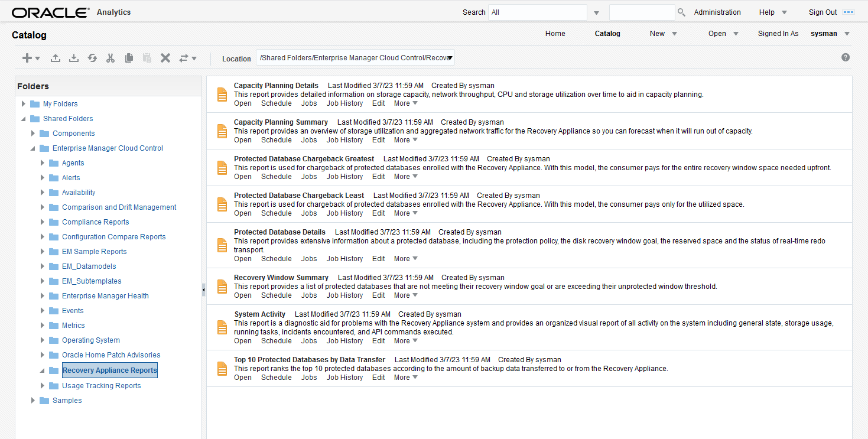Expand the My Folders tree node
The width and height of the screenshot is (868, 439).
tap(24, 104)
